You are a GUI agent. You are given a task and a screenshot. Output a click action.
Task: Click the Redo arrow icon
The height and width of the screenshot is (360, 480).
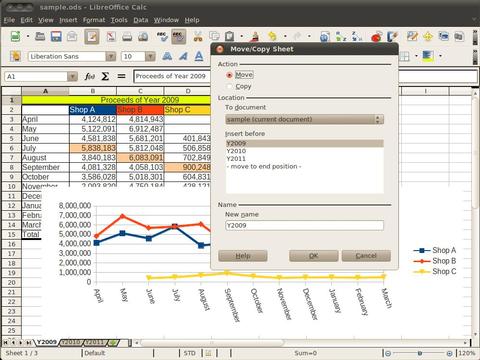297,36
